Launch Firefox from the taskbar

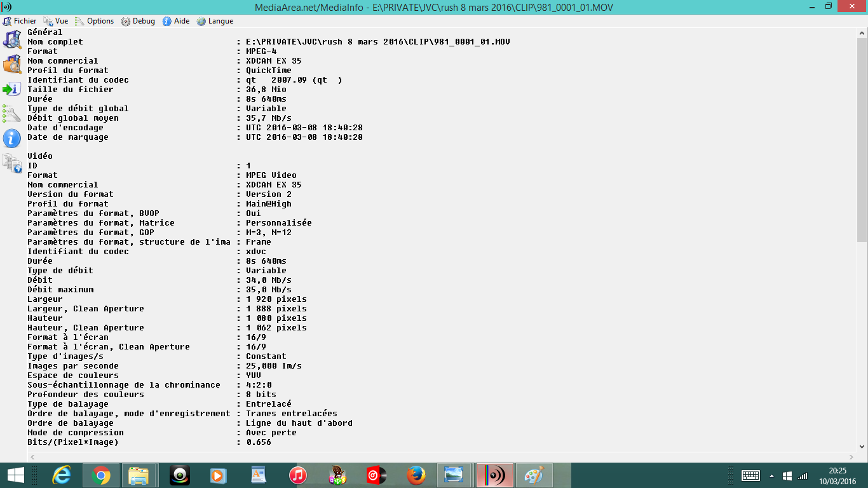pos(416,475)
